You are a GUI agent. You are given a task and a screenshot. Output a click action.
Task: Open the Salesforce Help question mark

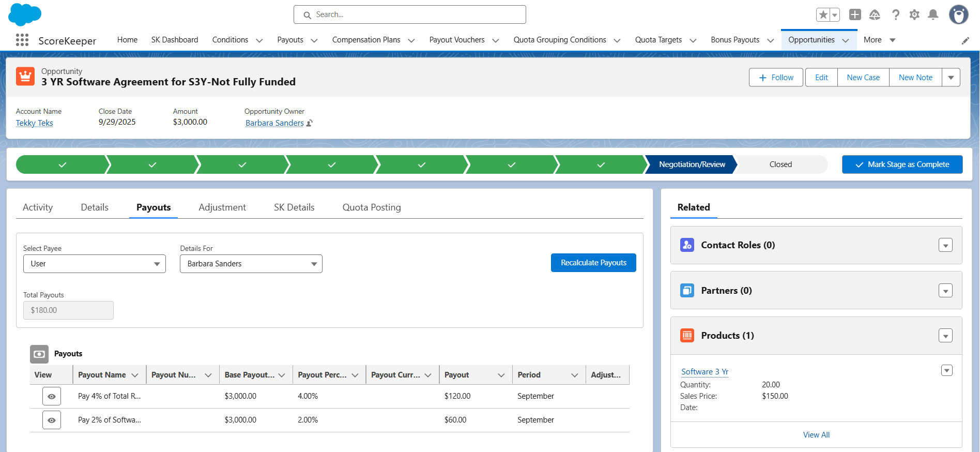click(895, 15)
